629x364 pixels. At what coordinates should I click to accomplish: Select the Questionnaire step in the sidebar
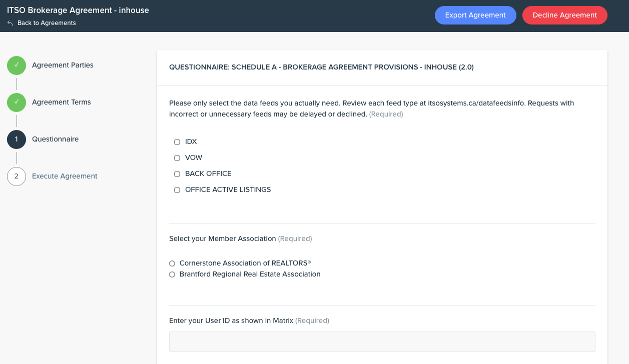click(55, 139)
